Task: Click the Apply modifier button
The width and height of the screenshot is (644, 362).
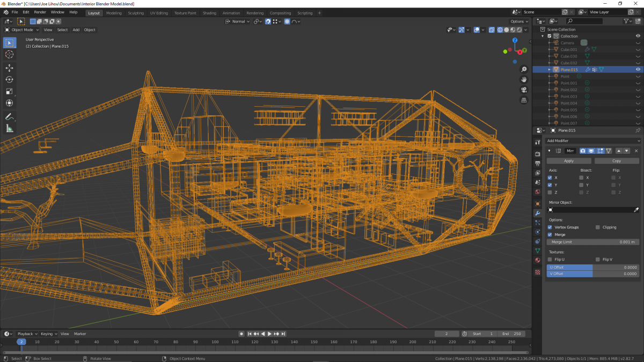Action: pyautogui.click(x=569, y=161)
